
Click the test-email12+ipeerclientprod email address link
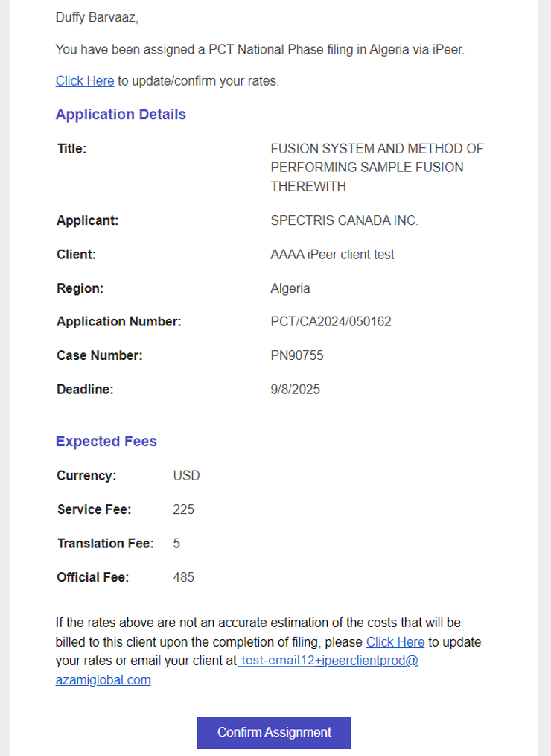pyautogui.click(x=328, y=661)
